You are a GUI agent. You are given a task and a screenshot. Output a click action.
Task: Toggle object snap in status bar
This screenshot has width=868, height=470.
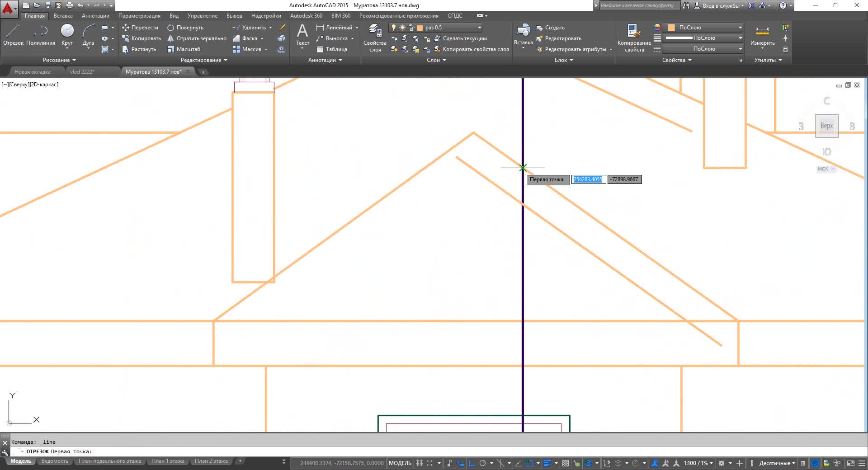(x=530, y=463)
